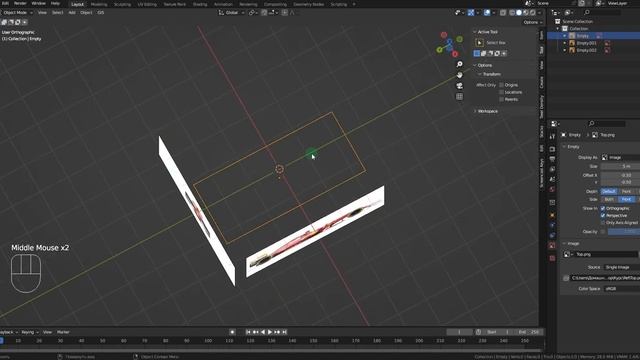
Task: Select wireframe viewport shading
Action: [512, 13]
